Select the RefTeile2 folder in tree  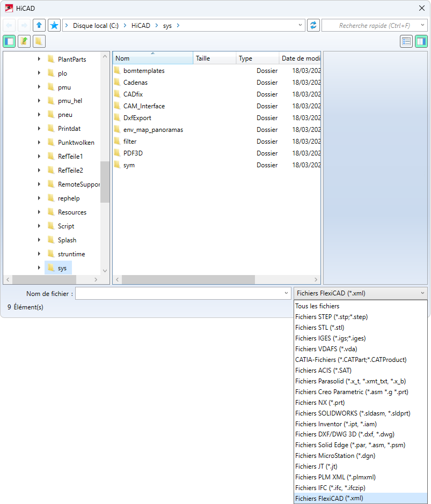[65, 171]
